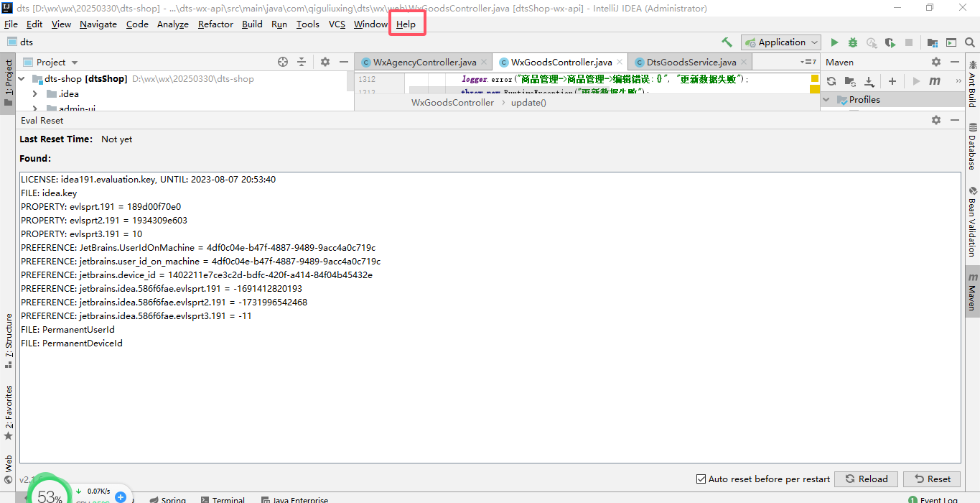Open the Project Structure icon
The height and width of the screenshot is (503, 980).
pos(933,42)
